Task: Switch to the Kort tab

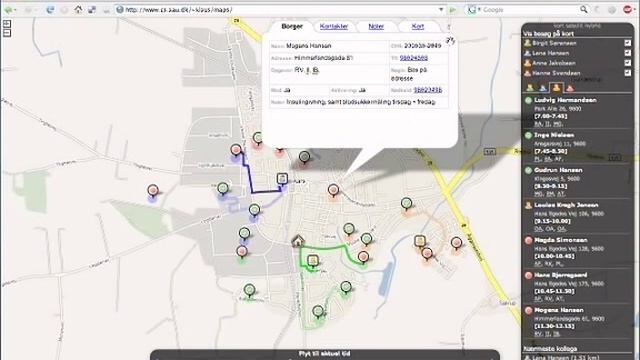Action: pyautogui.click(x=418, y=27)
